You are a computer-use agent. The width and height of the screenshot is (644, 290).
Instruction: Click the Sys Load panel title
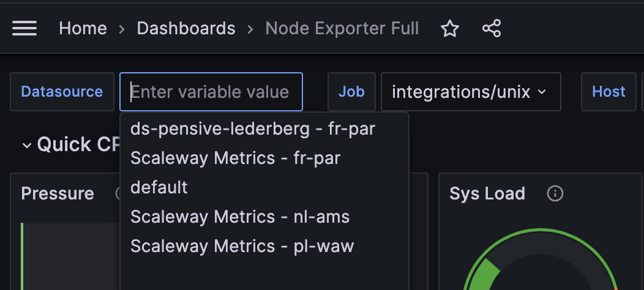[487, 194]
